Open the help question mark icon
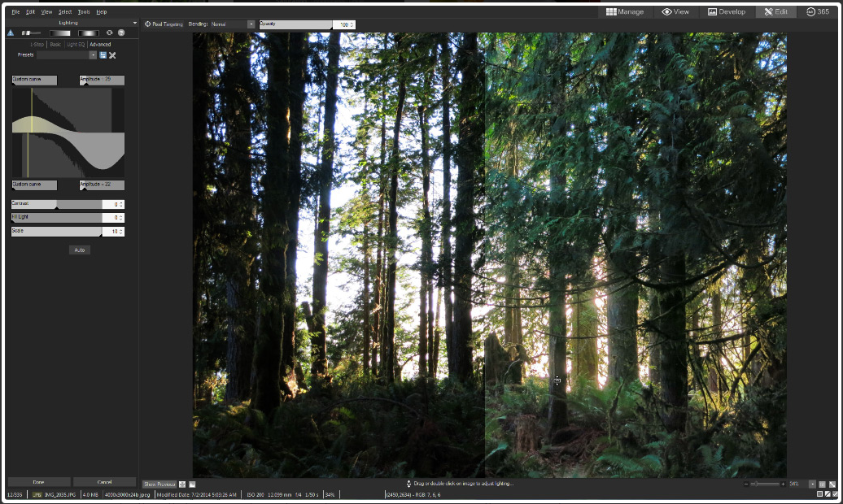This screenshot has width=843, height=504. [120, 33]
